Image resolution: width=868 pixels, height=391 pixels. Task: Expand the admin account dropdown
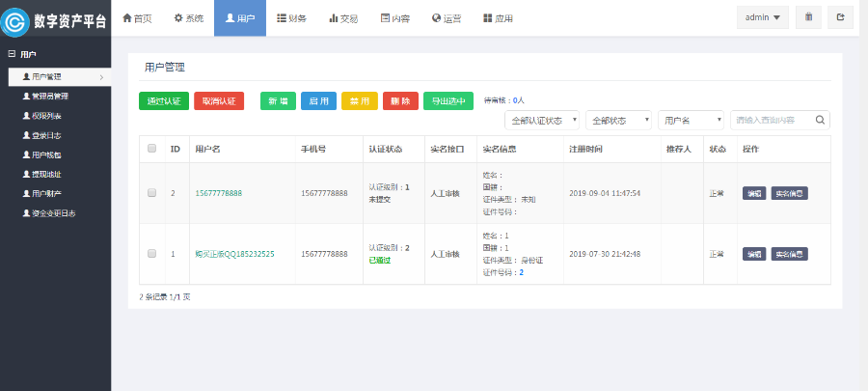pyautogui.click(x=763, y=17)
